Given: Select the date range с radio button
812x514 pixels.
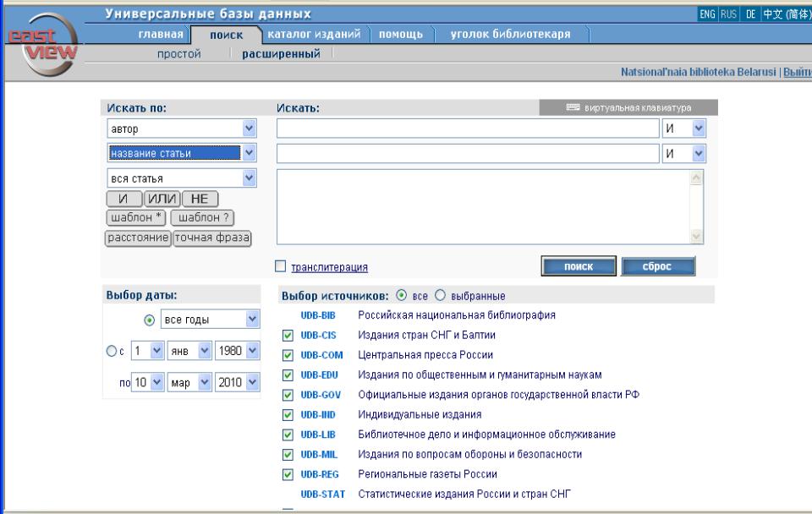Looking at the screenshot, I should point(111,351).
